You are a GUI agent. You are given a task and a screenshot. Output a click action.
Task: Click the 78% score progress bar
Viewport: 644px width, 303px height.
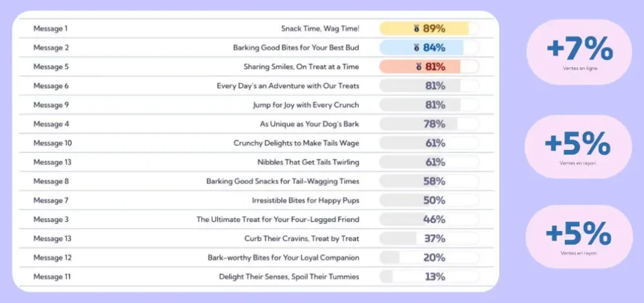pyautogui.click(x=428, y=124)
